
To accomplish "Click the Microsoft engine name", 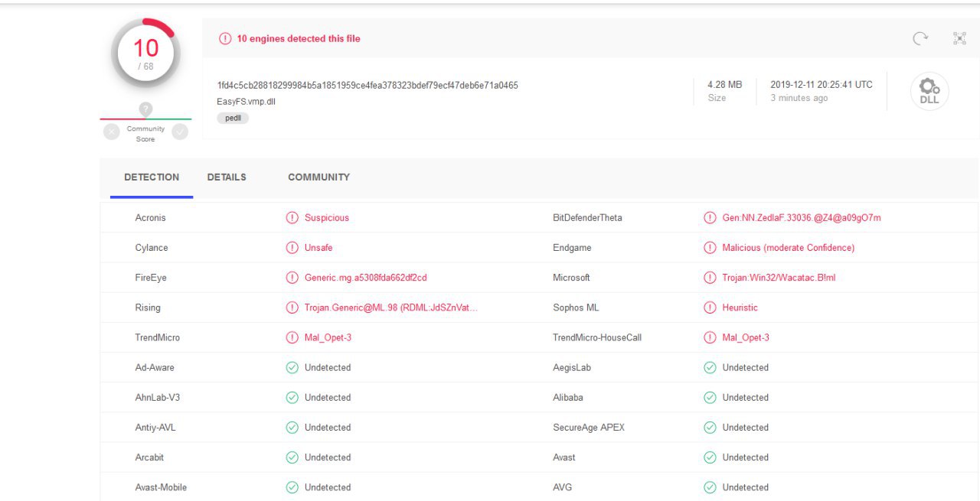I will (x=571, y=278).
